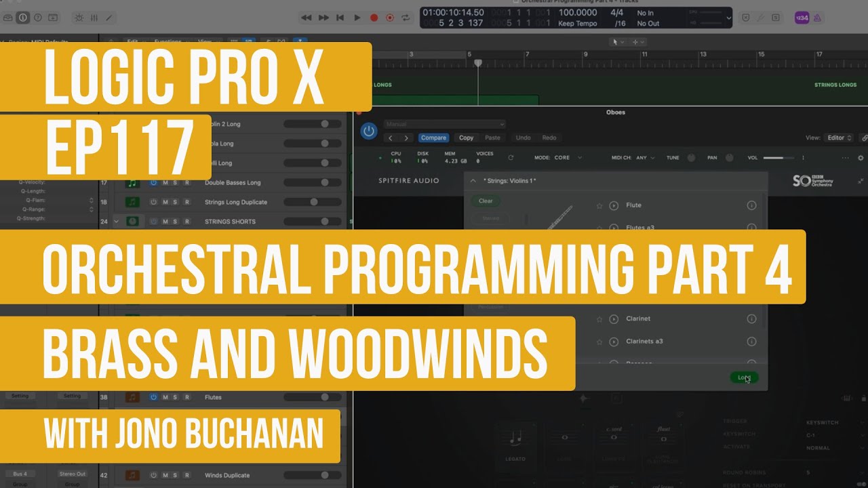
Task: Click bar 9 in the ruler
Action: coord(585,54)
